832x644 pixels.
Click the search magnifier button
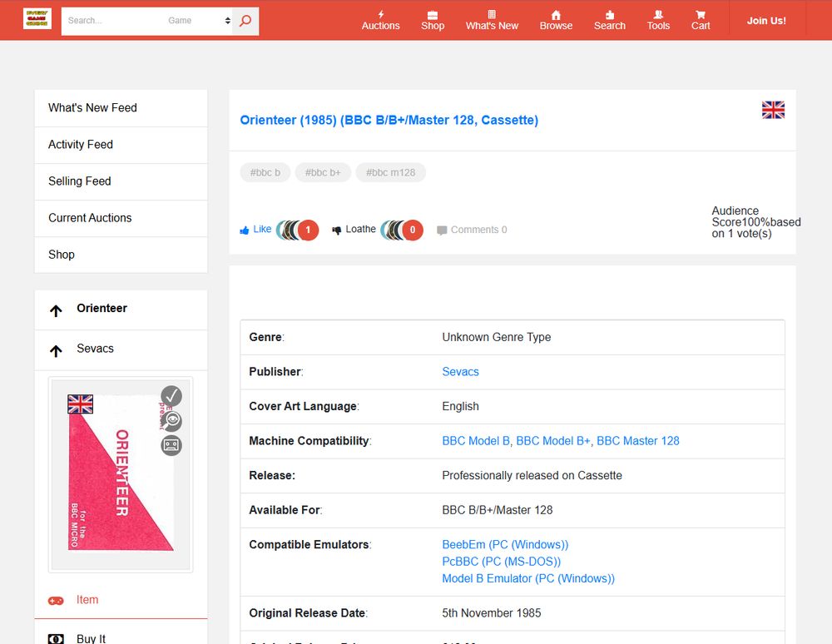click(245, 21)
